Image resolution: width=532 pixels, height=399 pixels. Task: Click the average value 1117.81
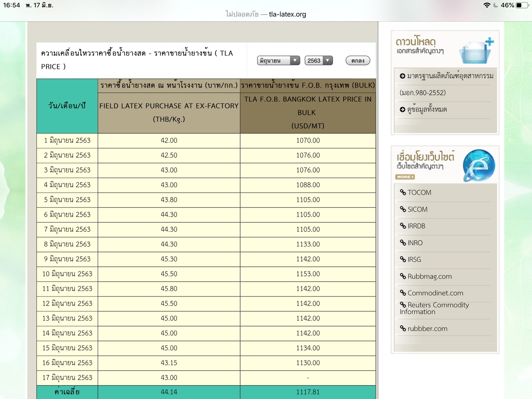(308, 392)
